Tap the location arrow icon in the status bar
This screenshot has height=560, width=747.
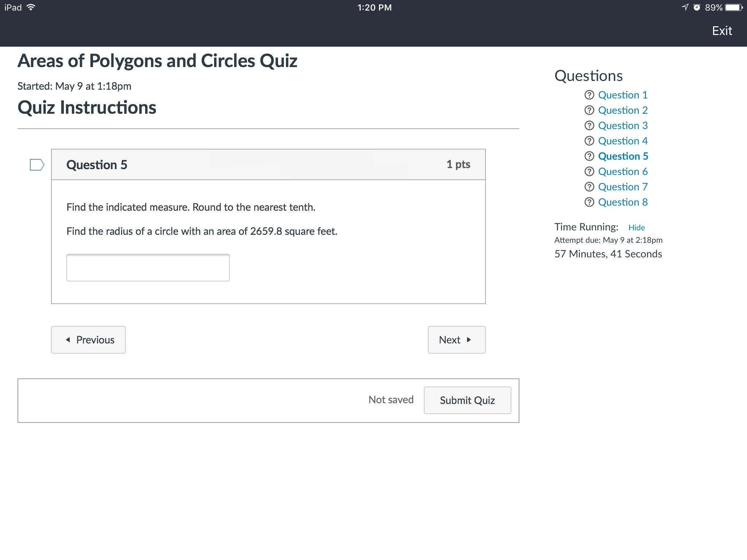point(685,7)
